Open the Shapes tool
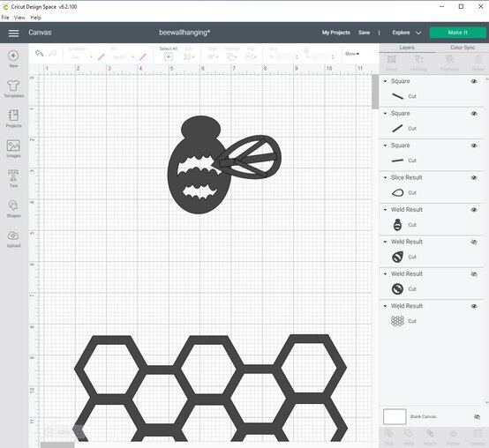489x448 pixels. pyautogui.click(x=13, y=205)
